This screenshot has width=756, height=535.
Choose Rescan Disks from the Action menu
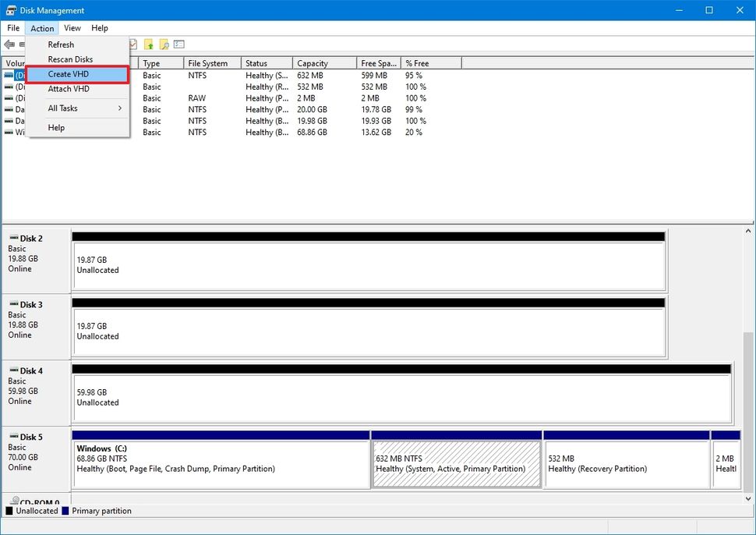pyautogui.click(x=78, y=59)
